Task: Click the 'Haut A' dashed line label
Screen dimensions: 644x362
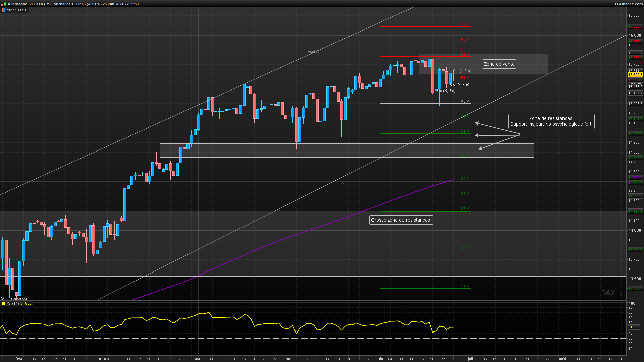Action: 313,52
